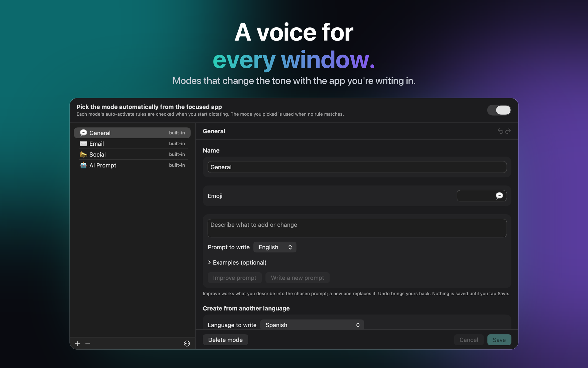Viewport: 588px width, 368px height.
Task: Click the envelope icon beside Email
Action: tap(83, 144)
